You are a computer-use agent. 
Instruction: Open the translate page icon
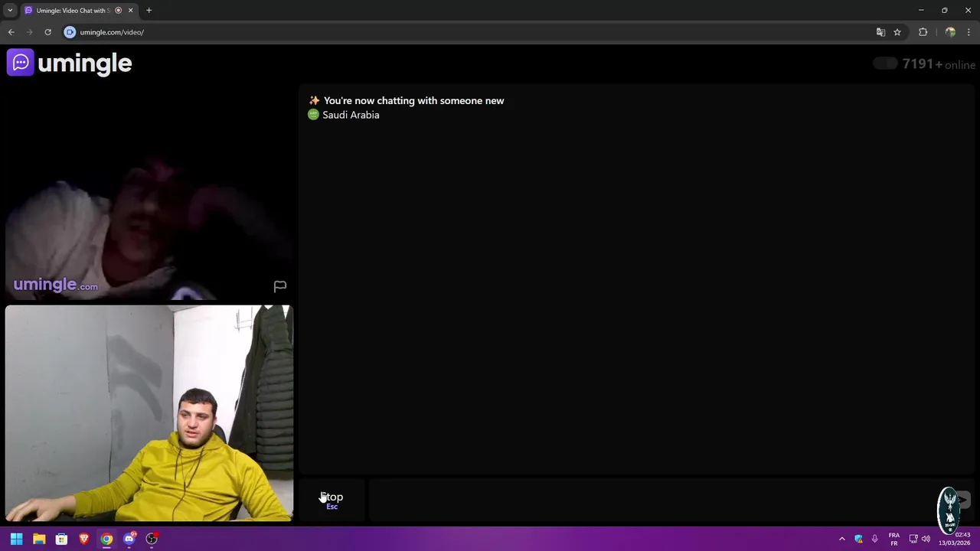tap(880, 32)
